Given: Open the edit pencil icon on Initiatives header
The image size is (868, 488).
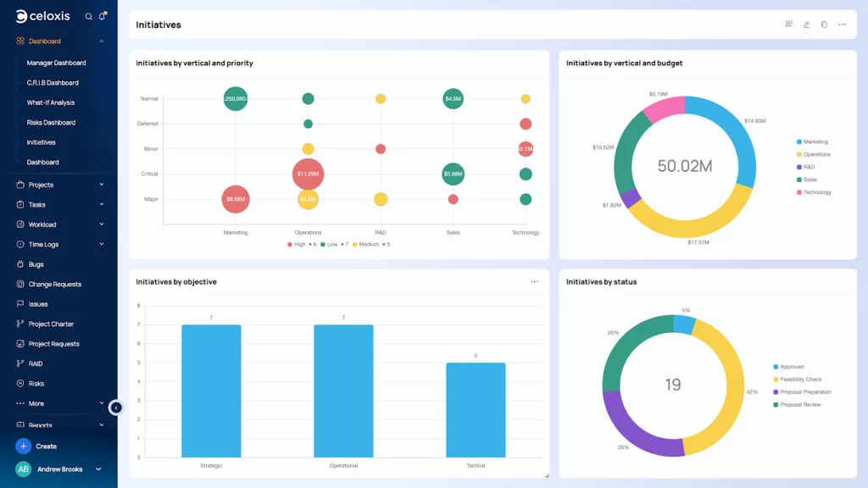Looking at the screenshot, I should pyautogui.click(x=806, y=25).
